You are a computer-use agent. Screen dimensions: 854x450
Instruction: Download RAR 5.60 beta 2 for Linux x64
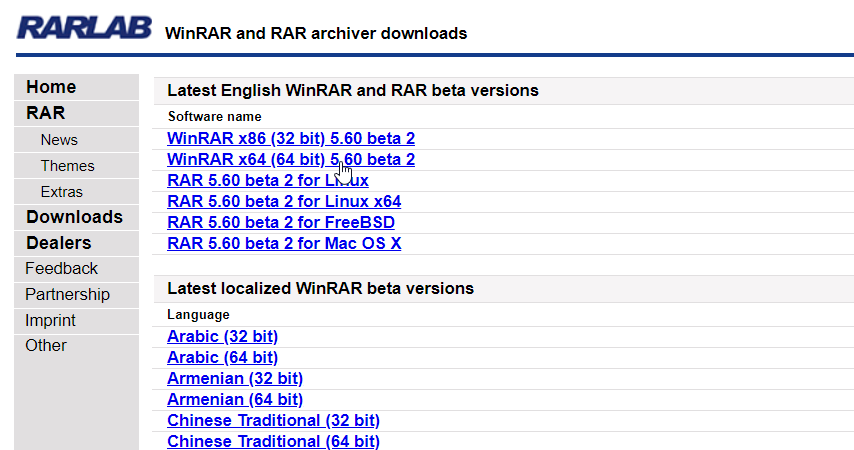pos(284,202)
